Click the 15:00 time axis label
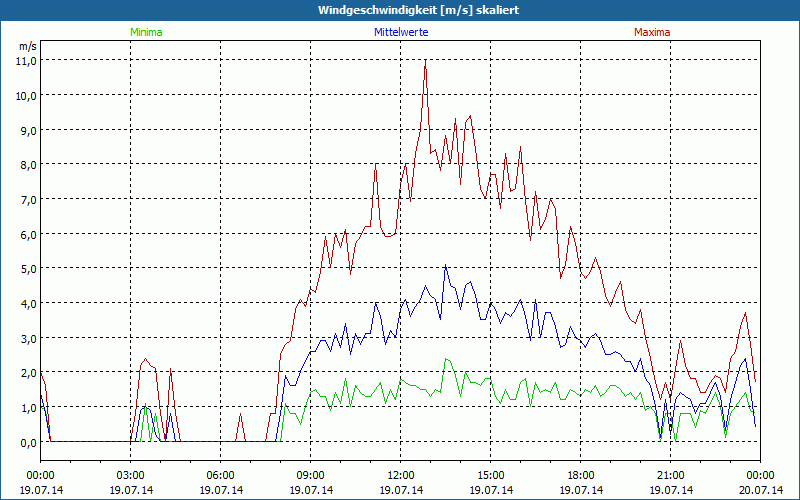 tap(491, 476)
